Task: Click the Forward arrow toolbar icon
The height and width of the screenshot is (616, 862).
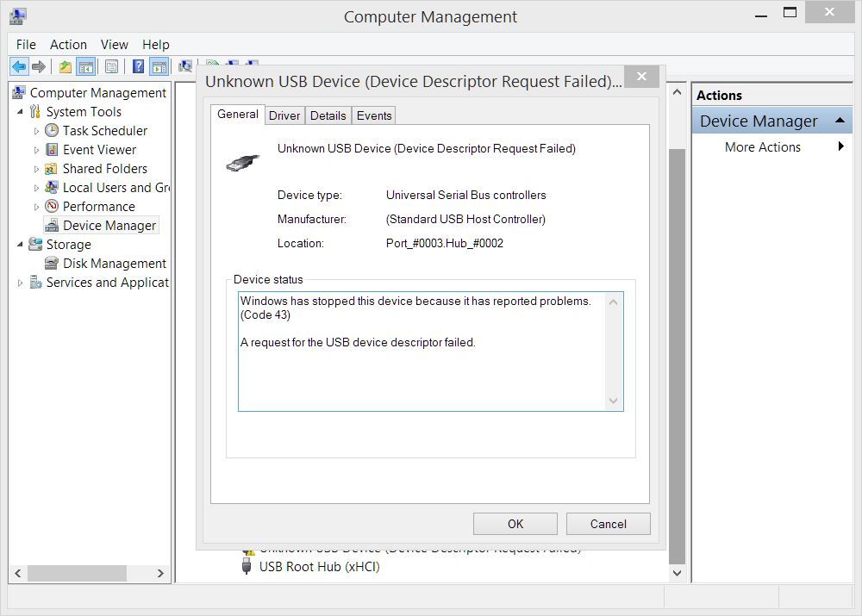Action: (x=39, y=67)
